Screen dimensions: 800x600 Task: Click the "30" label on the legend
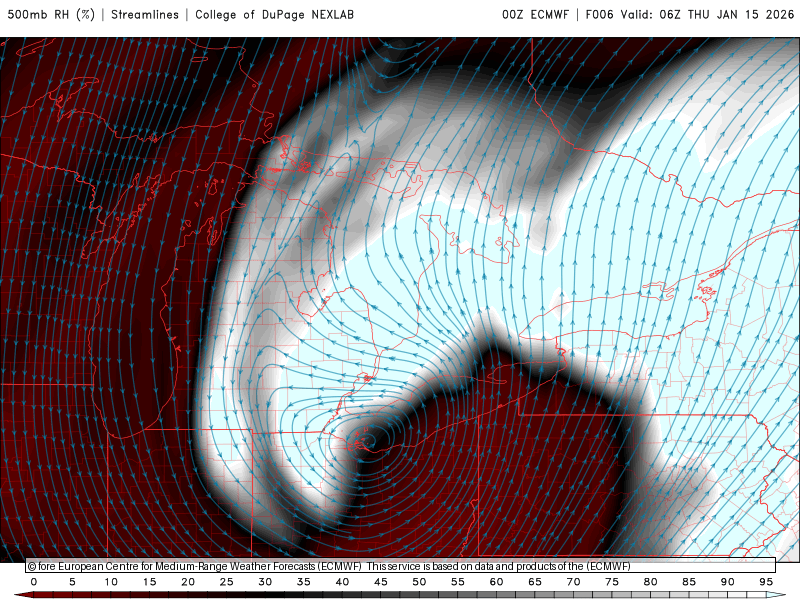tap(265, 582)
